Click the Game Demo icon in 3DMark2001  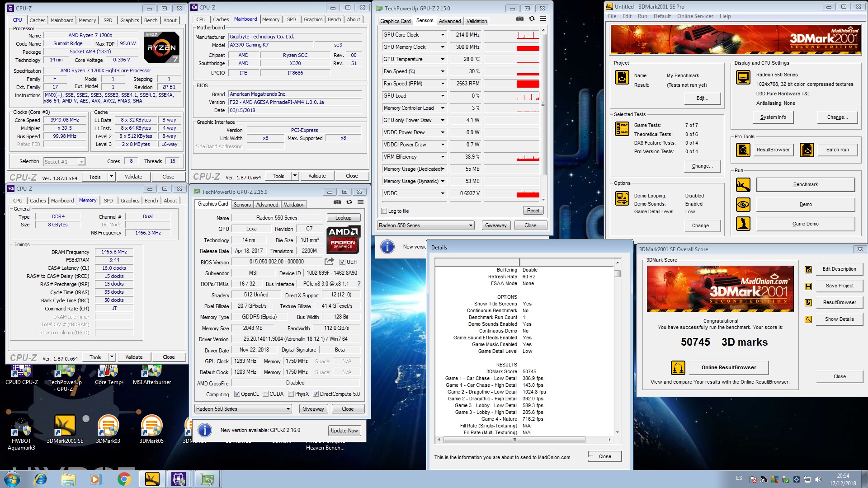coord(743,224)
